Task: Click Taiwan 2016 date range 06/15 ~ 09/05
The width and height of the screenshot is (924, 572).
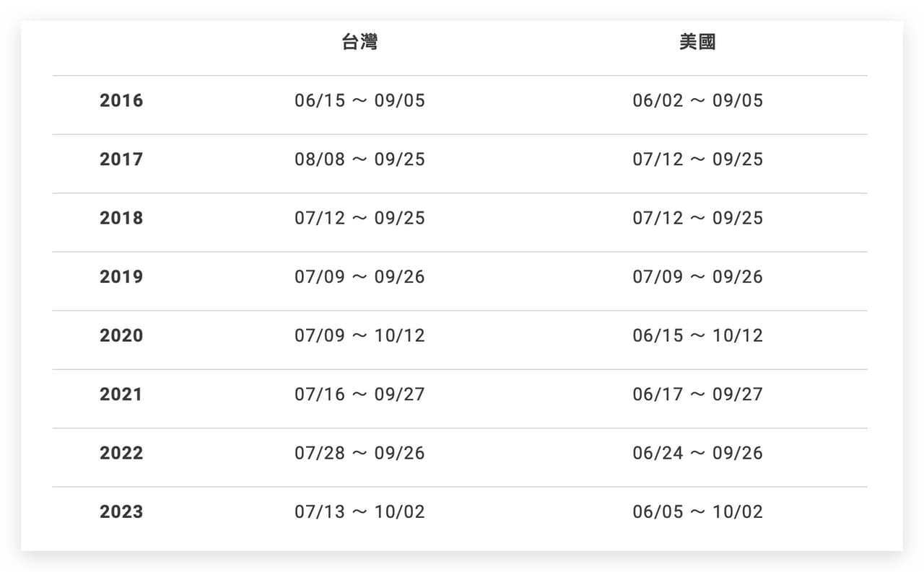Action: pyautogui.click(x=359, y=100)
